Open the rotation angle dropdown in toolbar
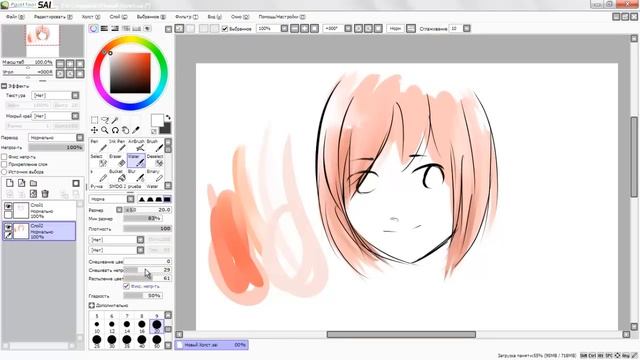This screenshot has width=640, height=360. coord(348,29)
